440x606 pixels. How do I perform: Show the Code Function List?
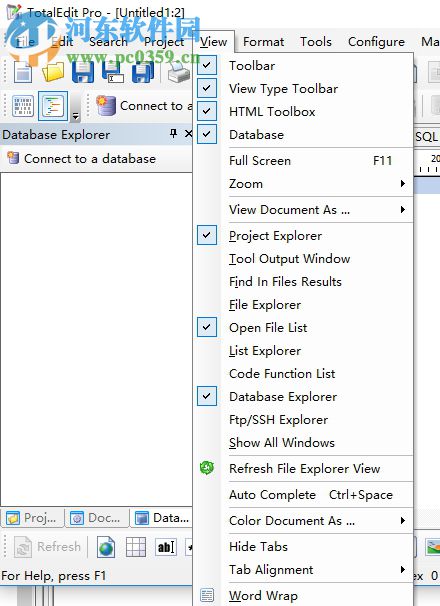[x=304, y=374]
